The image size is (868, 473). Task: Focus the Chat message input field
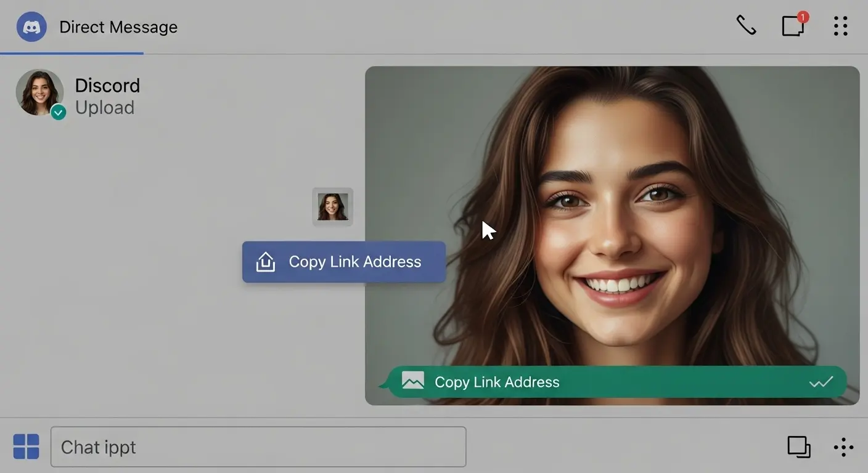258,447
